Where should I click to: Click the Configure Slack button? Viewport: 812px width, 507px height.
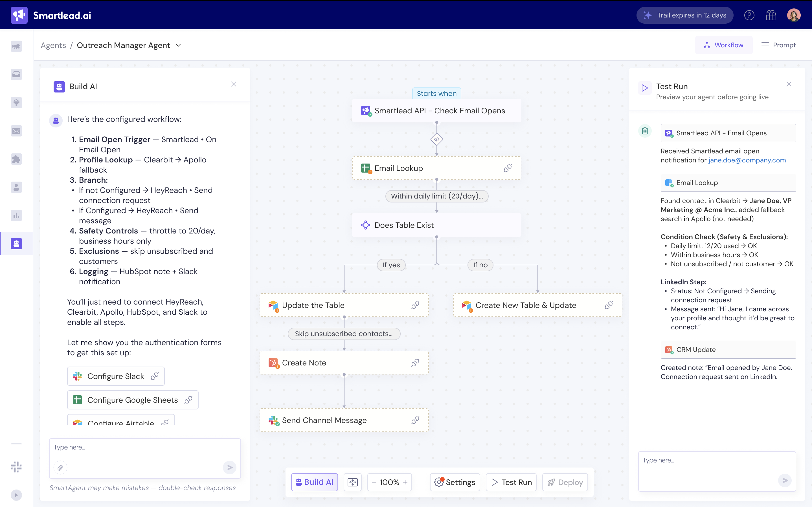point(116,376)
